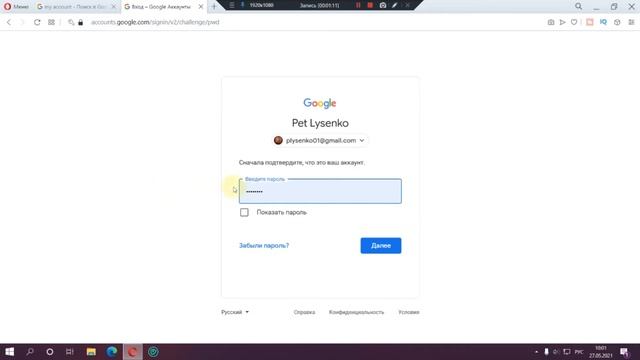Switch to Opera on the taskbar
The image size is (640, 360).
click(133, 352)
